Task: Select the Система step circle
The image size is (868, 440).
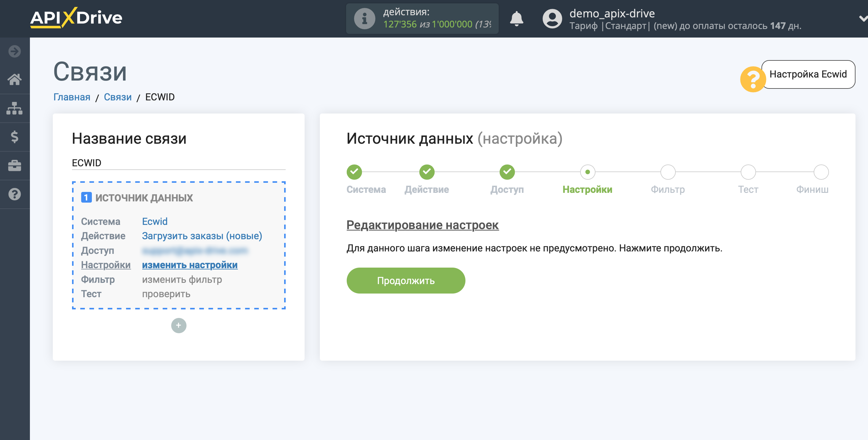Action: point(354,172)
